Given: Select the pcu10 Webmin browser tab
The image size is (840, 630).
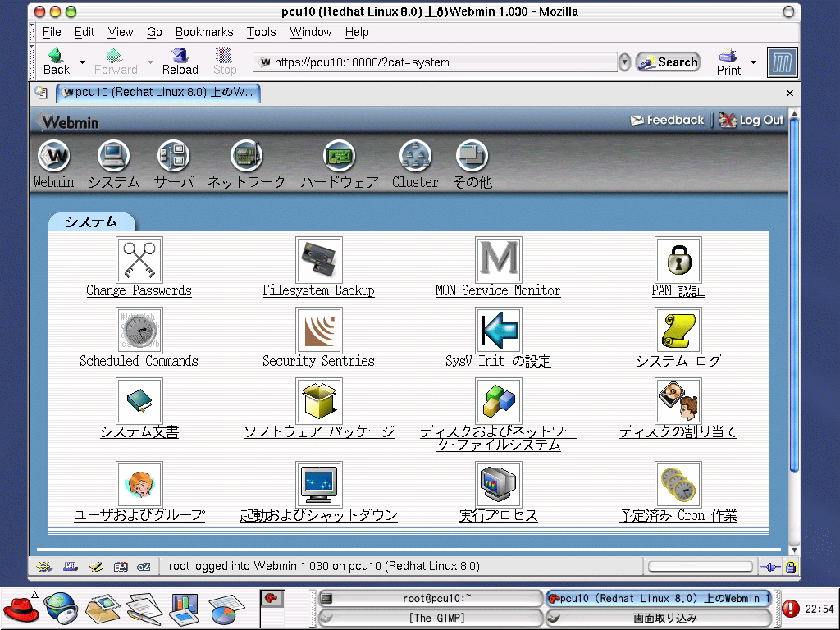Looking at the screenshot, I should click(158, 92).
